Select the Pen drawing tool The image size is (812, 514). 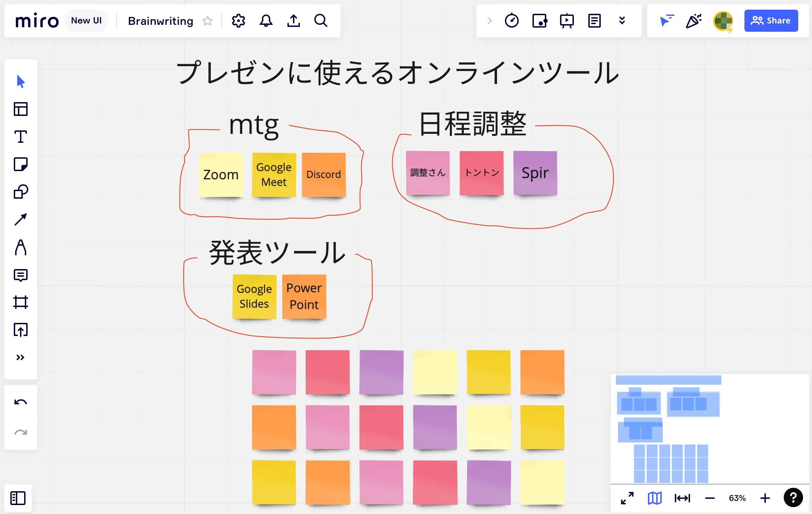[20, 247]
